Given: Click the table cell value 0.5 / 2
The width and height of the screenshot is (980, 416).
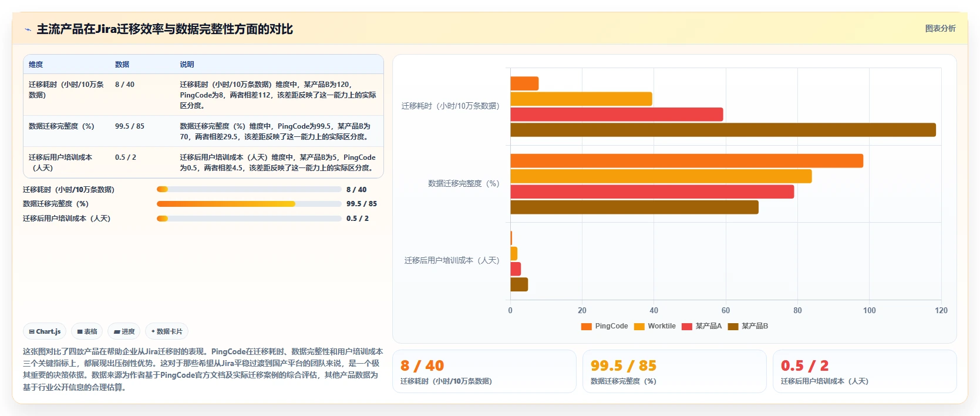Looking at the screenshot, I should [x=126, y=157].
